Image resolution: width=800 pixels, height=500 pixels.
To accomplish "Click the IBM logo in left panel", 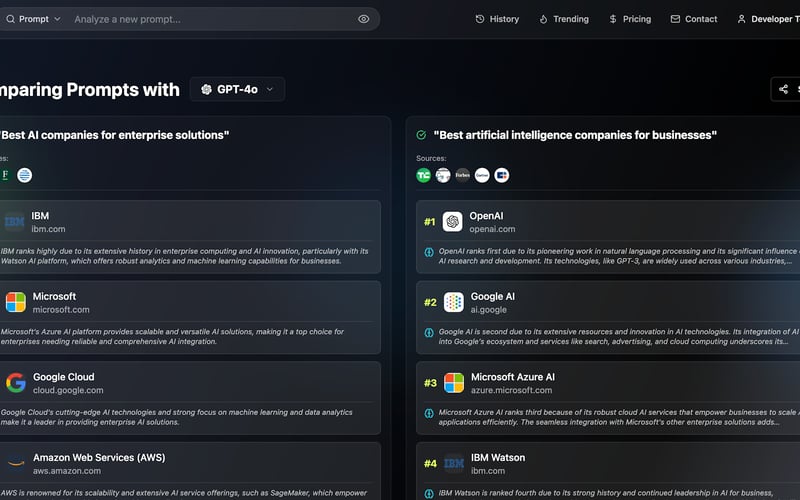I will [14, 222].
